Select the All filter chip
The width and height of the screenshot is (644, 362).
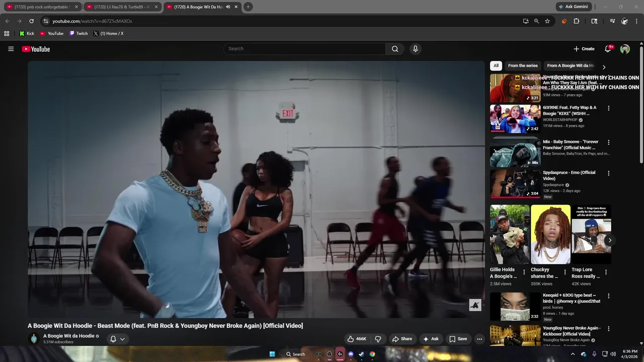point(496,65)
